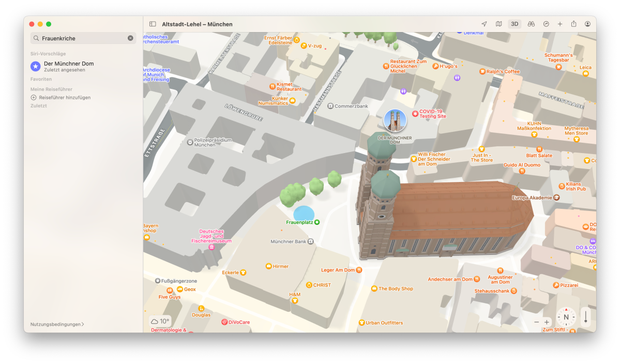Click the CHRIST store marker
Screen dimensions: 620x364
click(x=309, y=285)
